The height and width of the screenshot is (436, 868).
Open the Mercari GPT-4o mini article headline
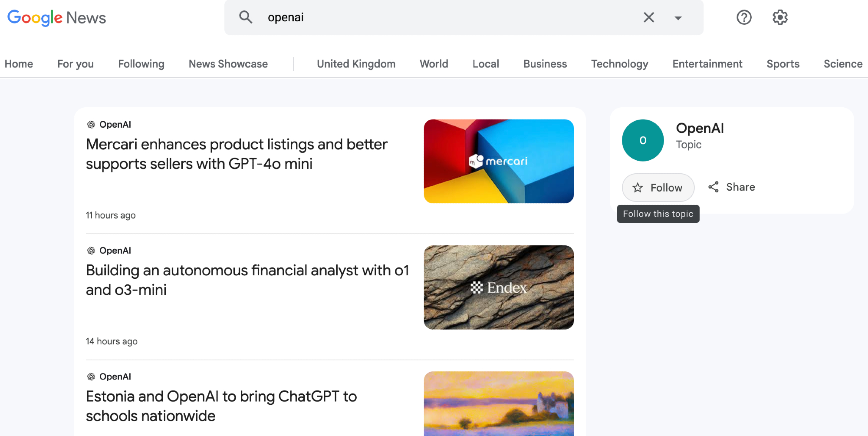(x=237, y=154)
